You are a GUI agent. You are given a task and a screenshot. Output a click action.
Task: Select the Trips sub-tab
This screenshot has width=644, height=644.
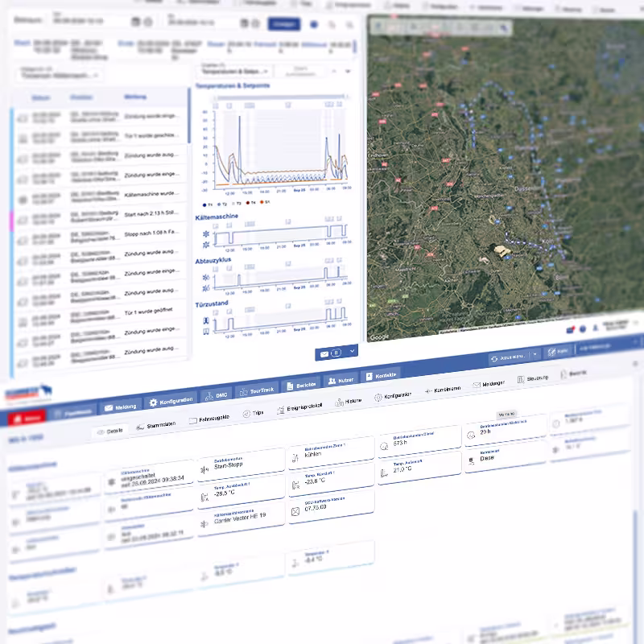click(x=253, y=413)
